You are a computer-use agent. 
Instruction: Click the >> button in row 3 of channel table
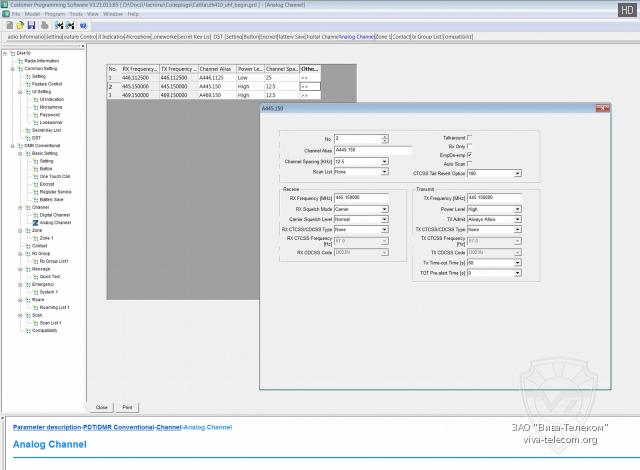point(310,95)
